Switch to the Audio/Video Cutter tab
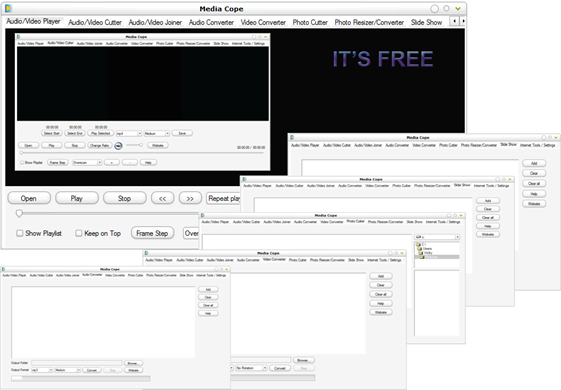This screenshot has height=390, width=561. click(95, 22)
